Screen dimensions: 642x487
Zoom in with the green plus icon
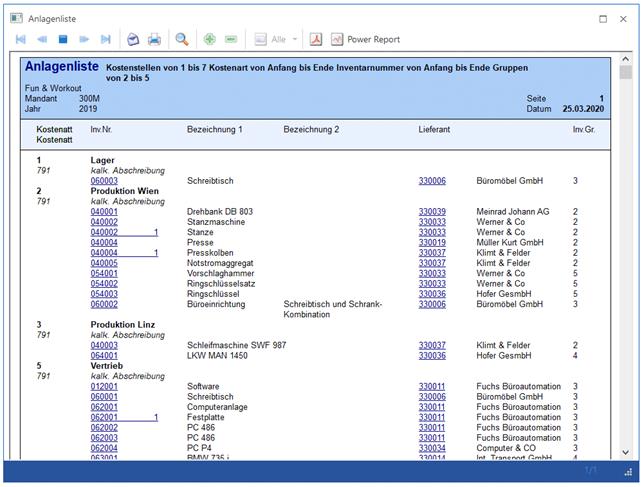[x=210, y=39]
